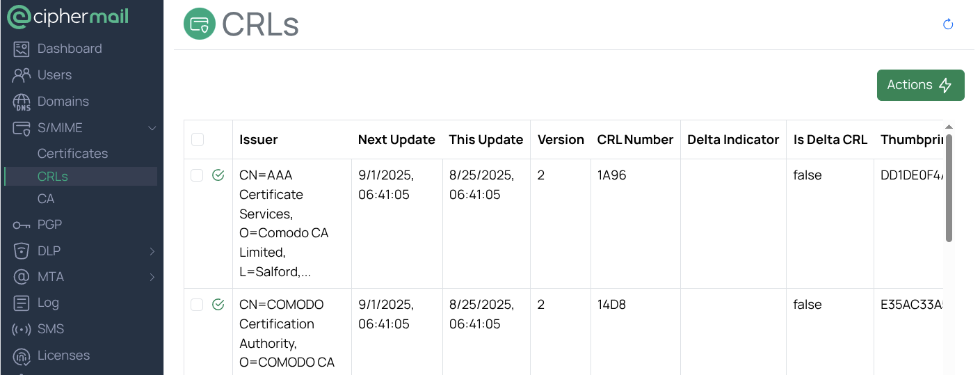980x375 pixels.
Task: Click the PGP key icon
Action: 22,225
